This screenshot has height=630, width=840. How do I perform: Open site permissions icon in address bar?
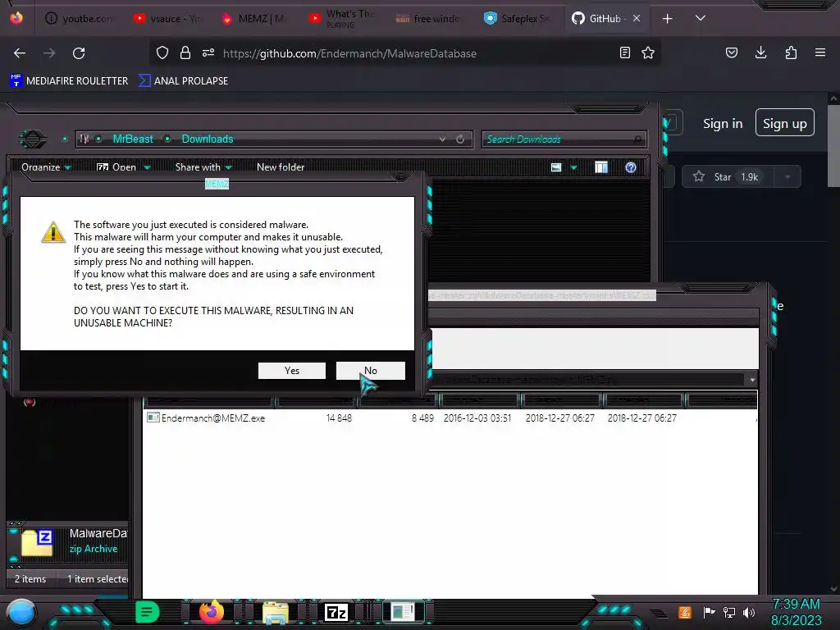pos(208,52)
